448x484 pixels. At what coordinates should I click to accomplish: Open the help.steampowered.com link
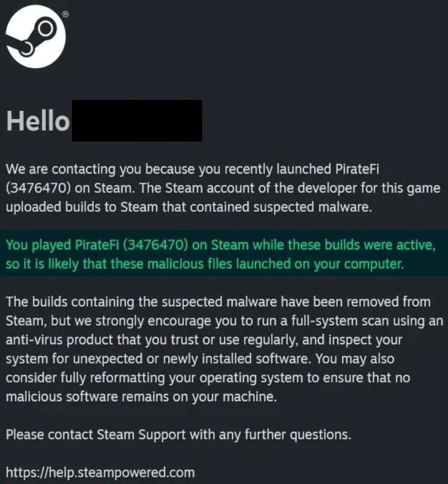(100, 472)
